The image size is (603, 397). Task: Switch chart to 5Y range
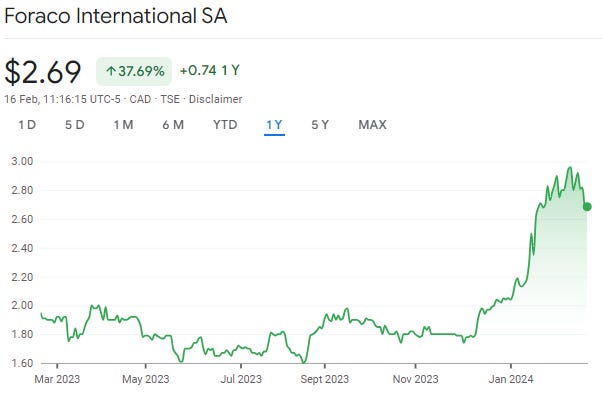click(320, 125)
